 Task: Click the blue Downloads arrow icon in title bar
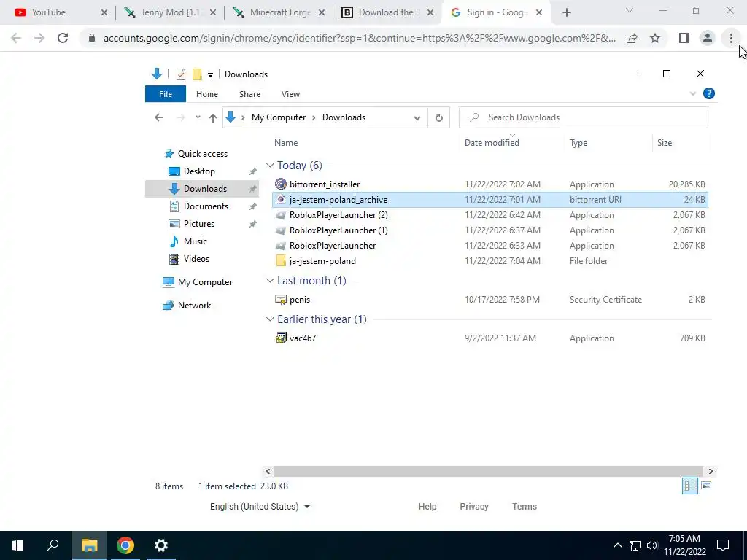tap(157, 74)
